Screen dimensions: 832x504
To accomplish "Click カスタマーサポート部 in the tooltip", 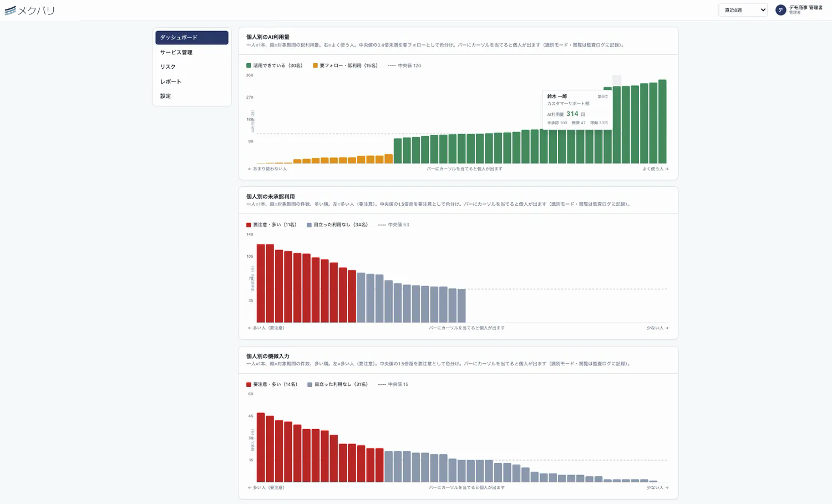I will point(568,104).
